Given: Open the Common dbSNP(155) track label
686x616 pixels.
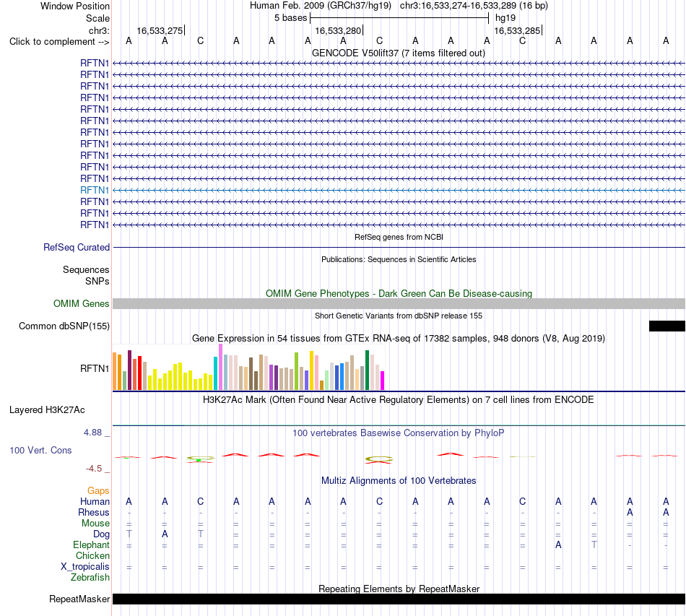Looking at the screenshot, I should 64,326.
